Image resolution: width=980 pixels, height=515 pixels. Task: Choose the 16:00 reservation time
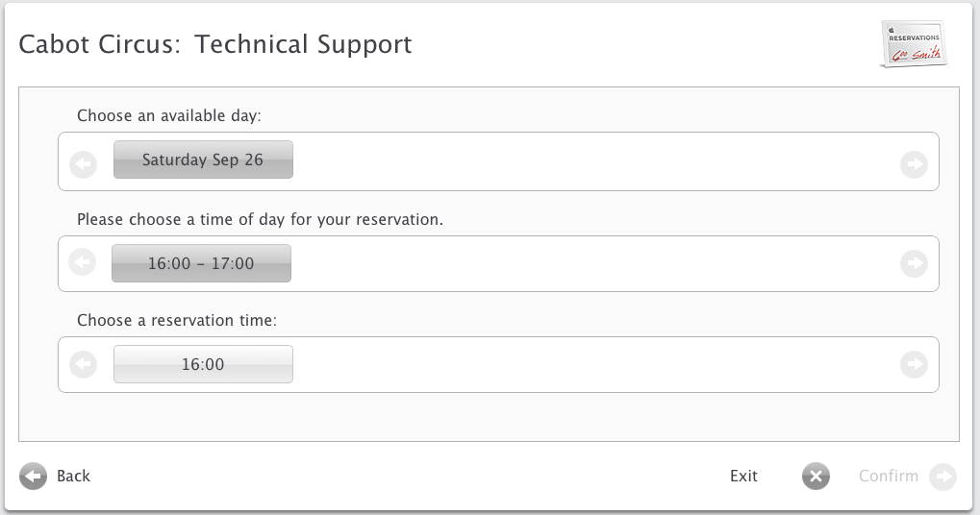pos(203,364)
